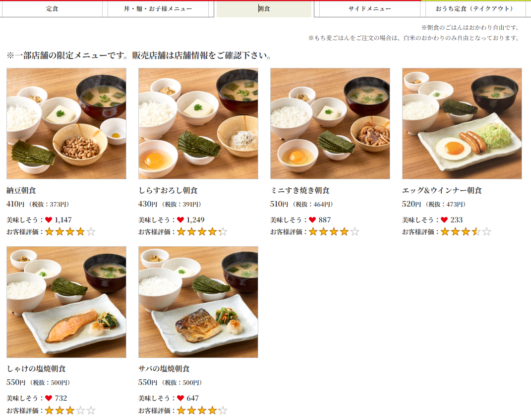Image resolution: width=531 pixels, height=420 pixels.
Task: Click the ミニすき焼き朝食 photo
Action: [330, 123]
